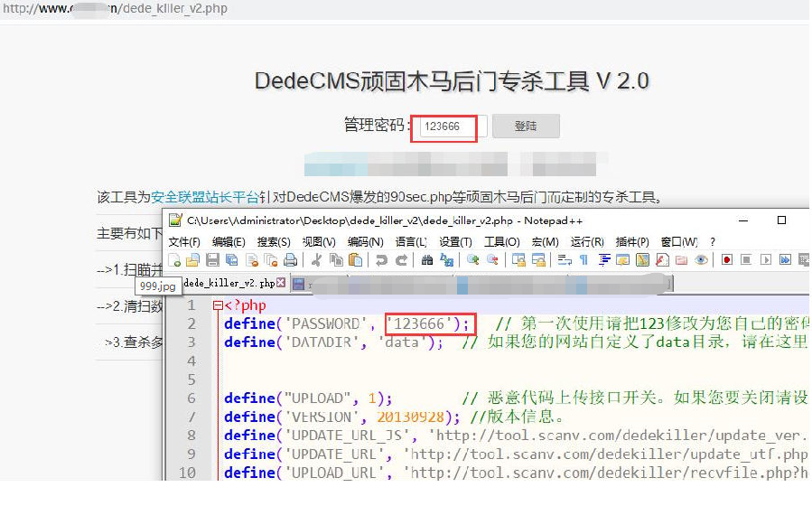Image resolution: width=812 pixels, height=506 pixels.
Task: Click the Save All icon in Notepad++ toolbar
Action: point(231,260)
